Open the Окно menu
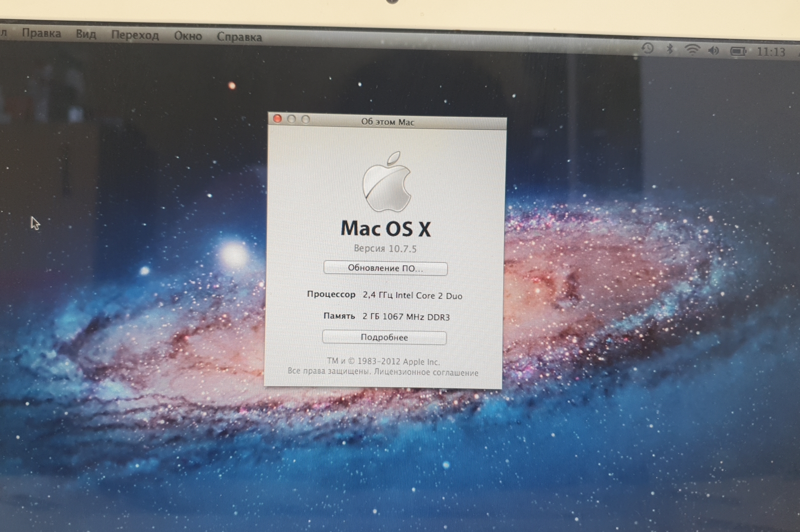800x532 pixels. click(188, 36)
